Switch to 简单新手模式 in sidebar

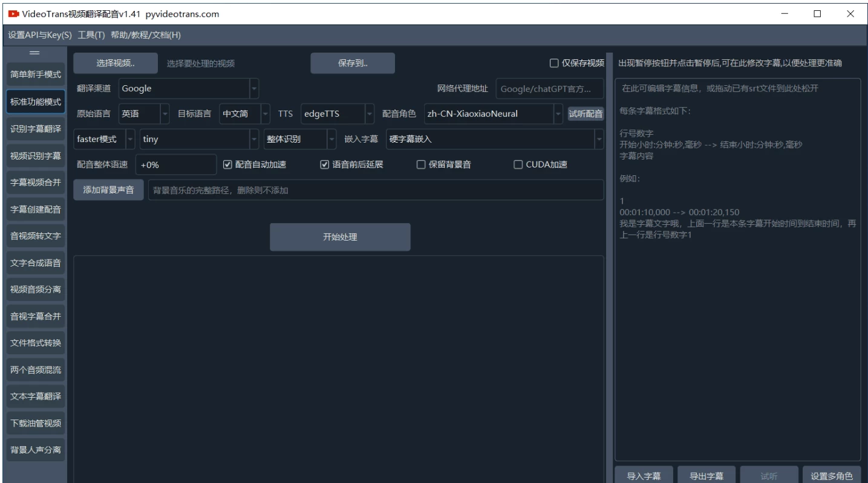36,75
